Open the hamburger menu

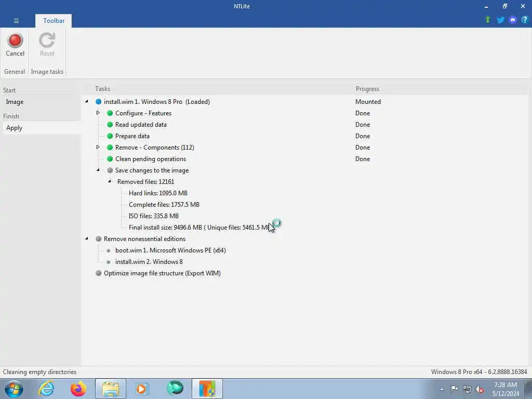16,21
